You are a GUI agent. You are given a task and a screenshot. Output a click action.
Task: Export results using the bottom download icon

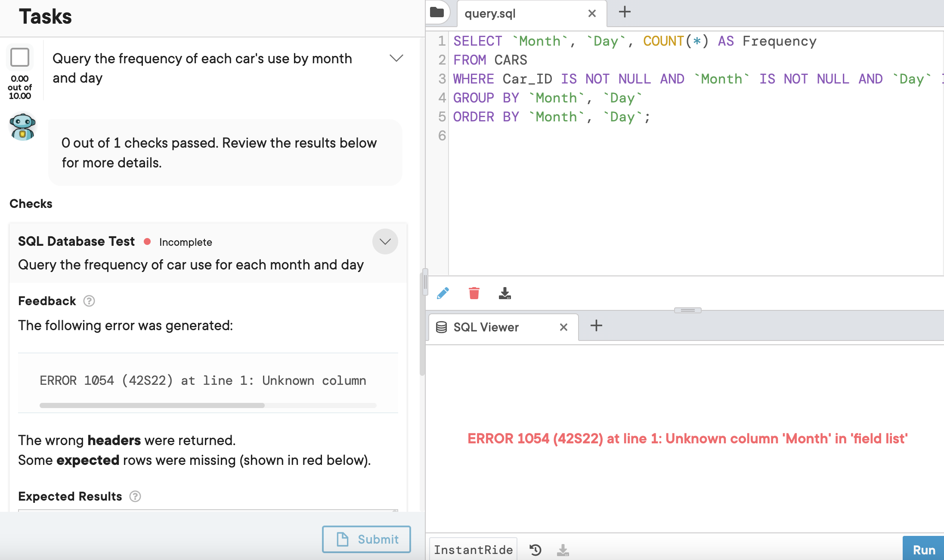pyautogui.click(x=563, y=549)
